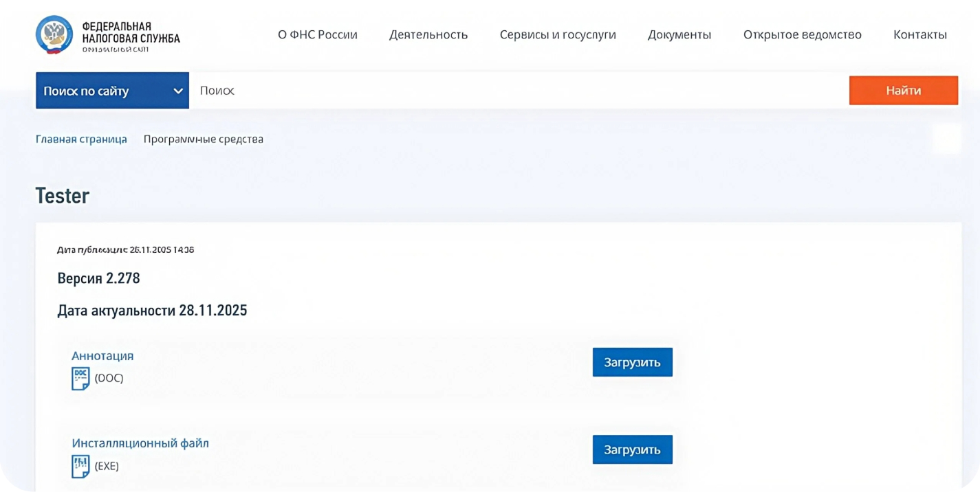Open the Документы menu item
Viewport: 980px width, 492px height.
pyautogui.click(x=679, y=34)
